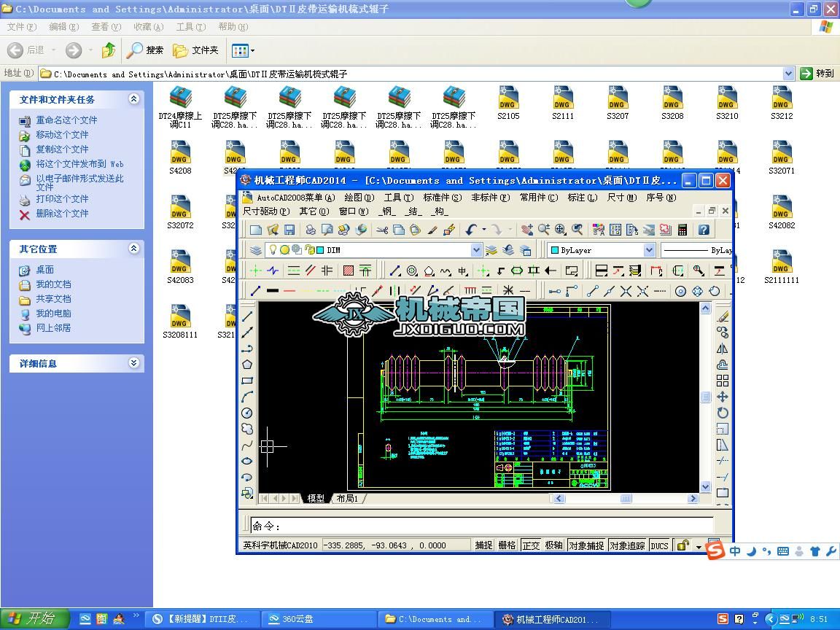Collapse the 文件和文件夹任务 panel

click(x=133, y=99)
